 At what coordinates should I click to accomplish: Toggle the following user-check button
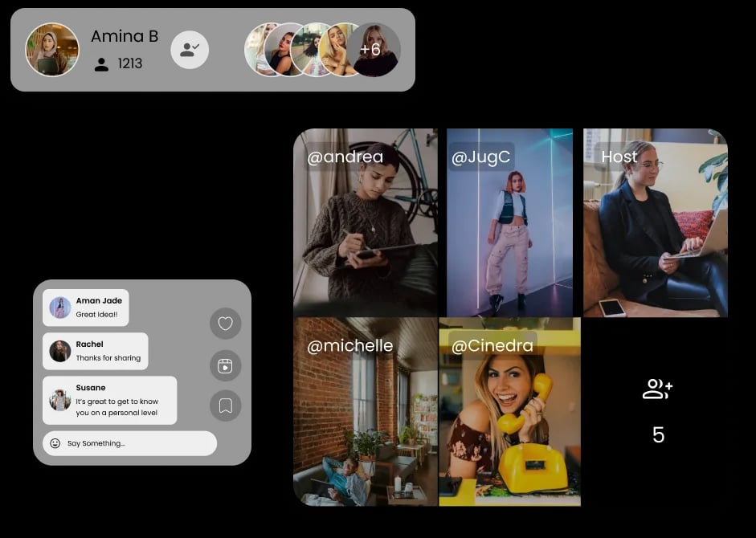pos(190,50)
